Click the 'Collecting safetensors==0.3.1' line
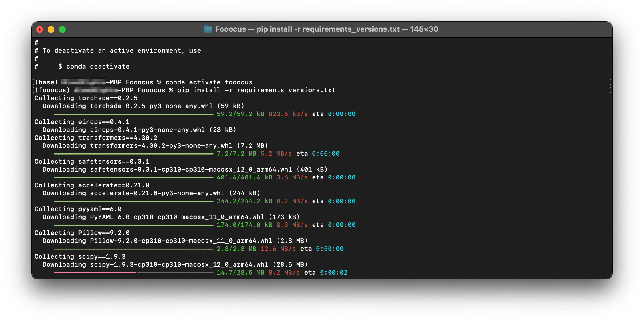Image resolution: width=644 pixels, height=321 pixels. [x=92, y=162]
